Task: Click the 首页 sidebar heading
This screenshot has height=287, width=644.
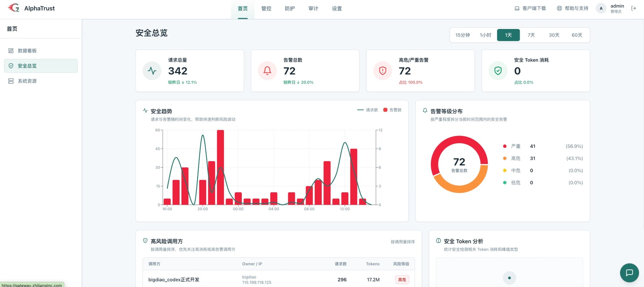Action: 12,29
